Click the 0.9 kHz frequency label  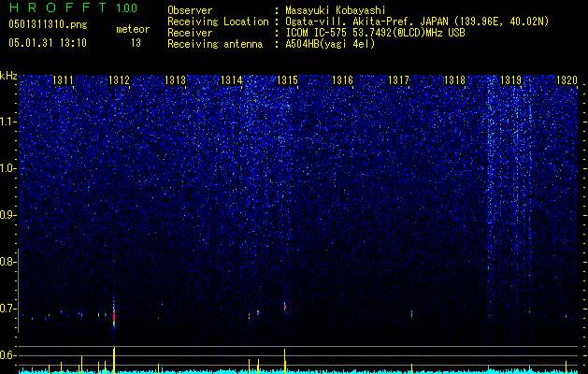pos(7,215)
